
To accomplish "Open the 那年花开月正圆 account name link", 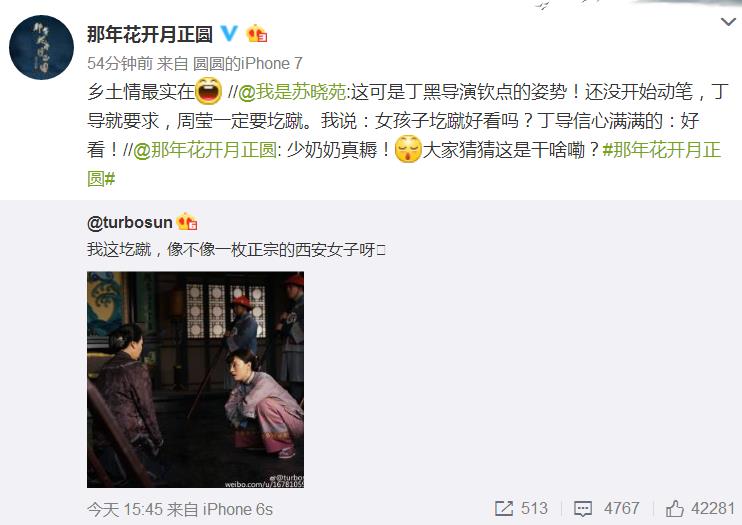I will [150, 34].
